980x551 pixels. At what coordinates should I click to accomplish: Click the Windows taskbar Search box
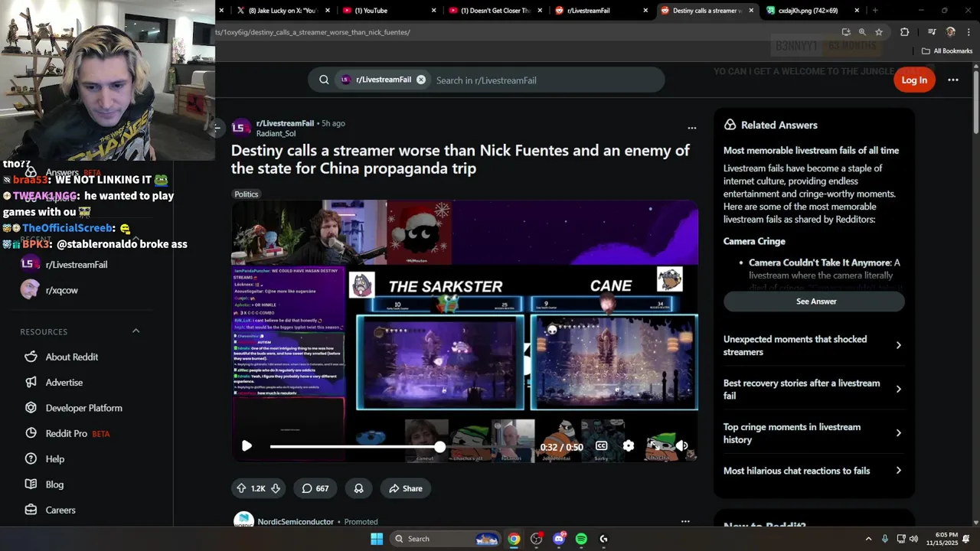click(446, 539)
